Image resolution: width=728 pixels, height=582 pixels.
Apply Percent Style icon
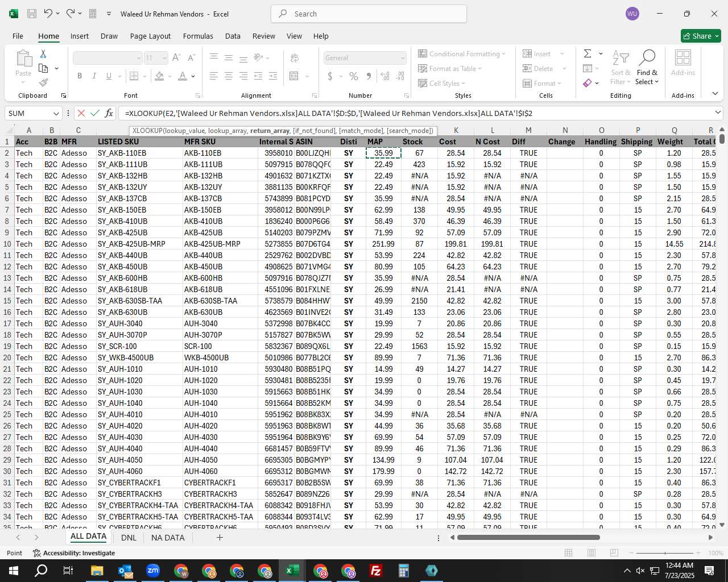[x=354, y=76]
